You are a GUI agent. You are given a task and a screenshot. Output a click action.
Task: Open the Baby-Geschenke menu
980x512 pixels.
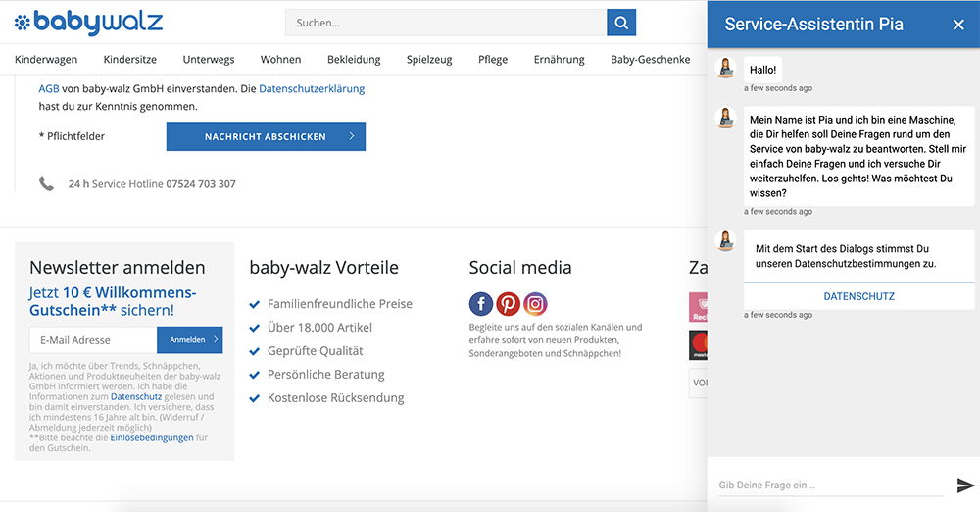651,60
